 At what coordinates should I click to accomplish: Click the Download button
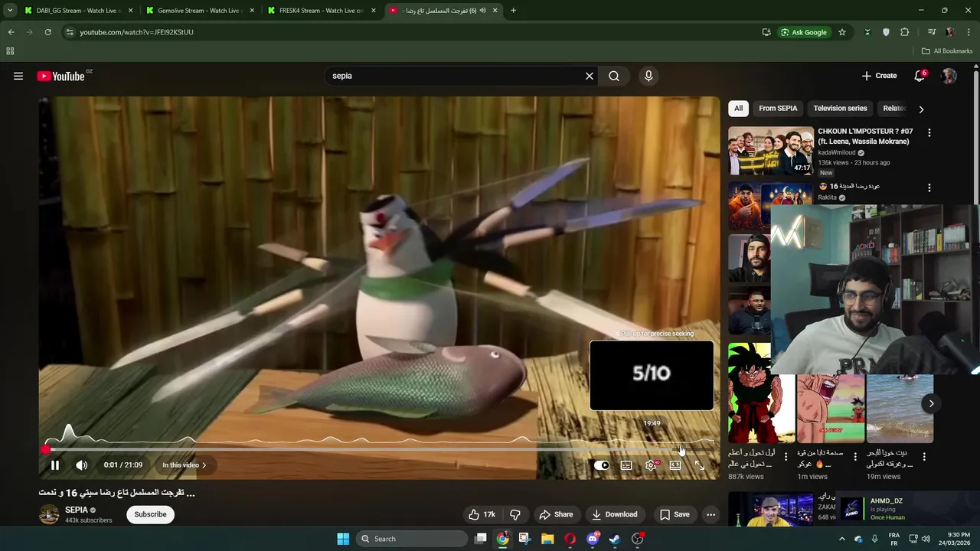(615, 514)
